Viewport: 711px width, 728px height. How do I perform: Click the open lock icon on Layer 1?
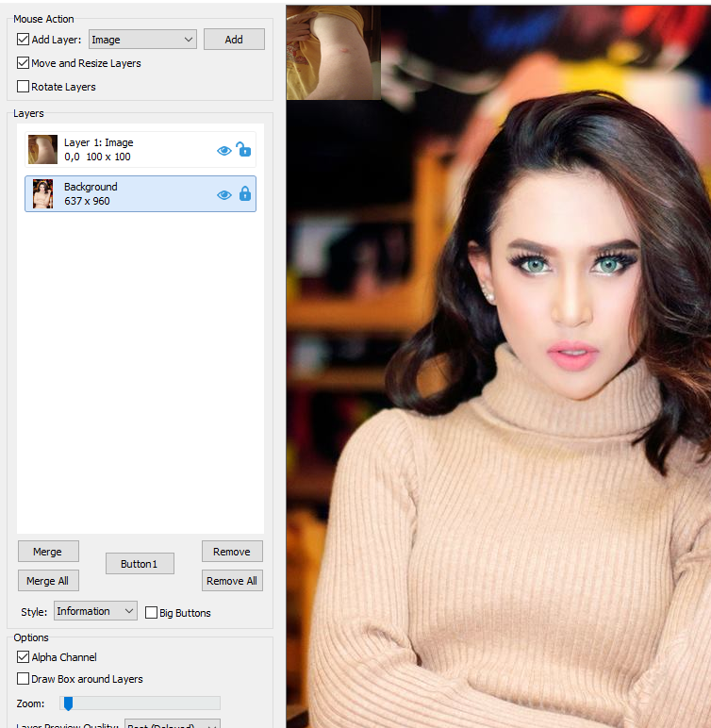[x=244, y=150]
